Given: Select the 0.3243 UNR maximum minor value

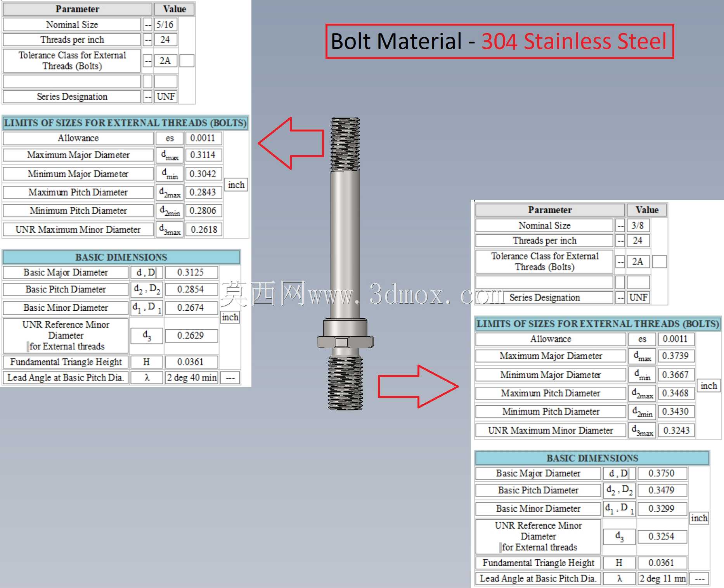Looking at the screenshot, I should coord(676,430).
